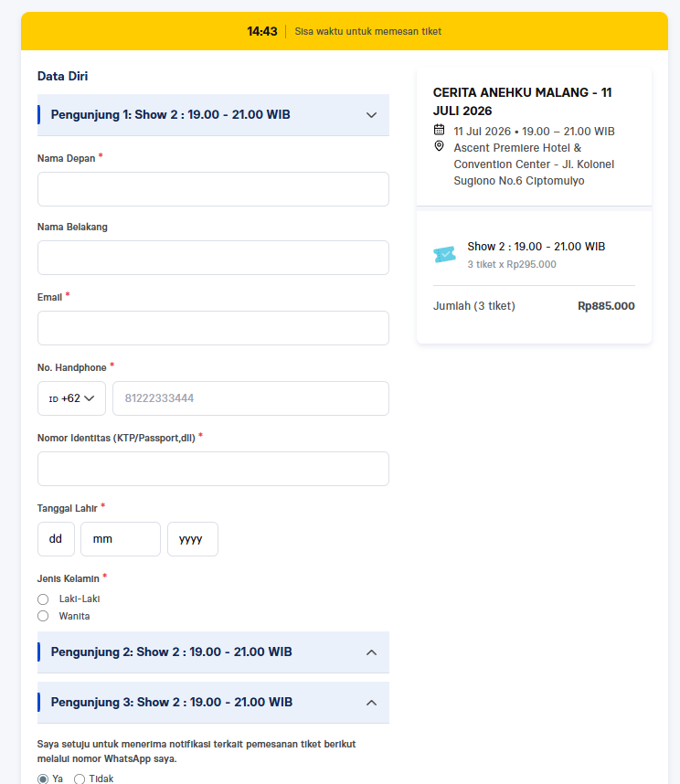680x784 pixels.
Task: Click 'Sisa waktu untuk memesan tiket' text
Action: [x=368, y=31]
